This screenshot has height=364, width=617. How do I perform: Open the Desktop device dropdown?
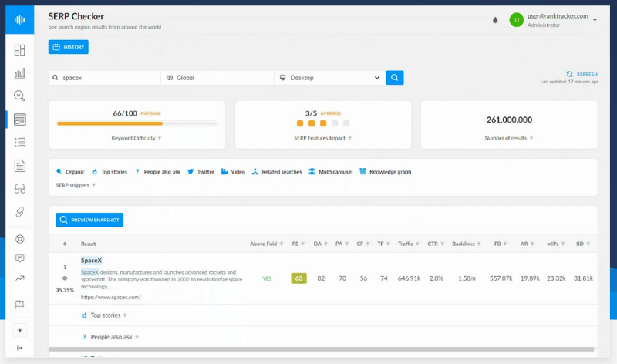330,78
